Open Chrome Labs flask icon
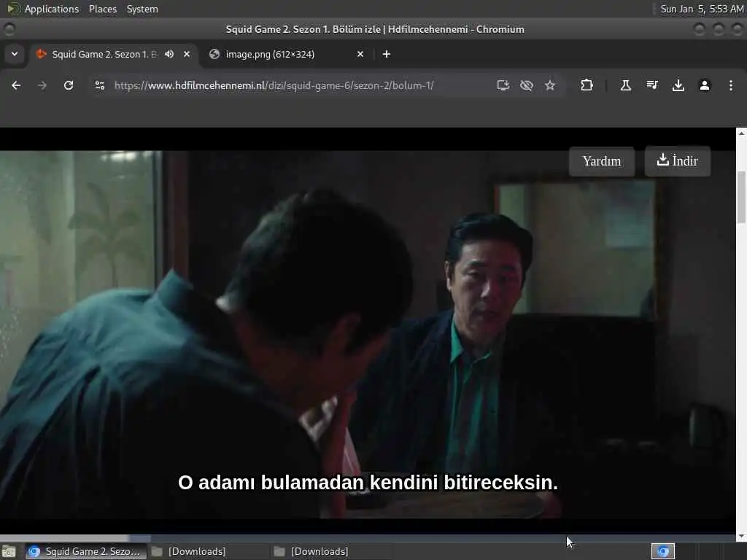Screen dimensions: 747x560 click(x=625, y=85)
